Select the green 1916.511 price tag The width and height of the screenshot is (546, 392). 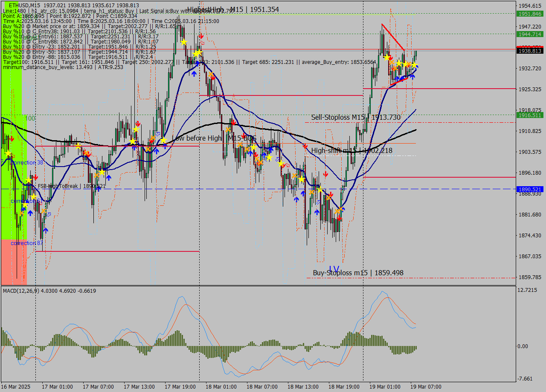pyautogui.click(x=529, y=115)
